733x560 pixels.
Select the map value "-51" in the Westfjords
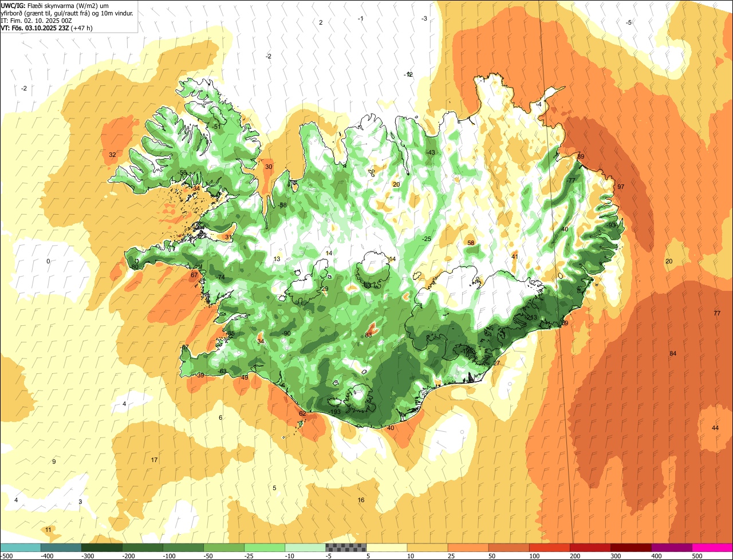[x=216, y=126]
